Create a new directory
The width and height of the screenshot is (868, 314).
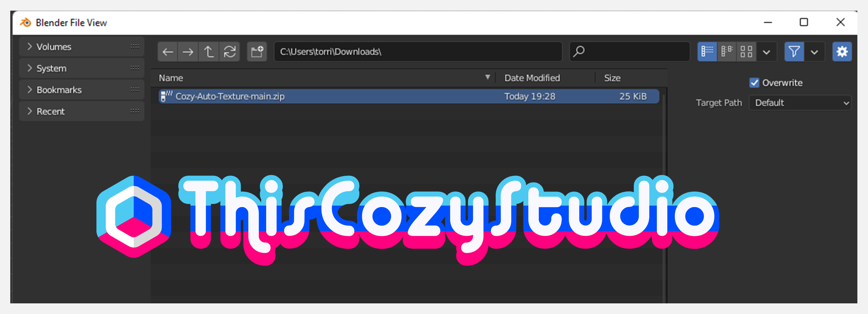(257, 52)
